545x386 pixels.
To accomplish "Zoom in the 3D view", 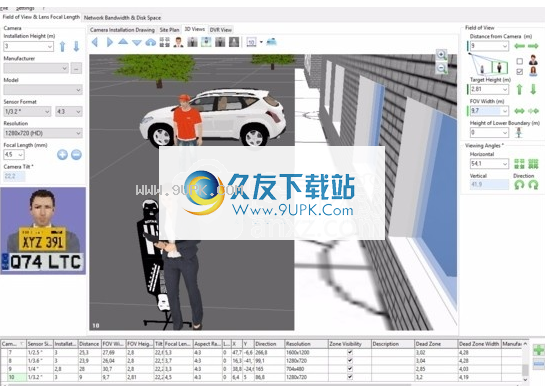I will pyautogui.click(x=441, y=55).
